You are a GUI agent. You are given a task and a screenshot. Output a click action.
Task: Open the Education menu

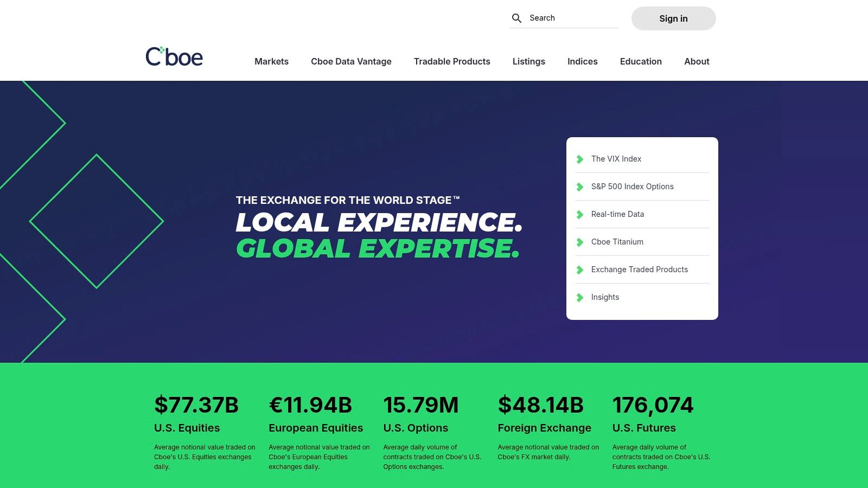coord(641,61)
